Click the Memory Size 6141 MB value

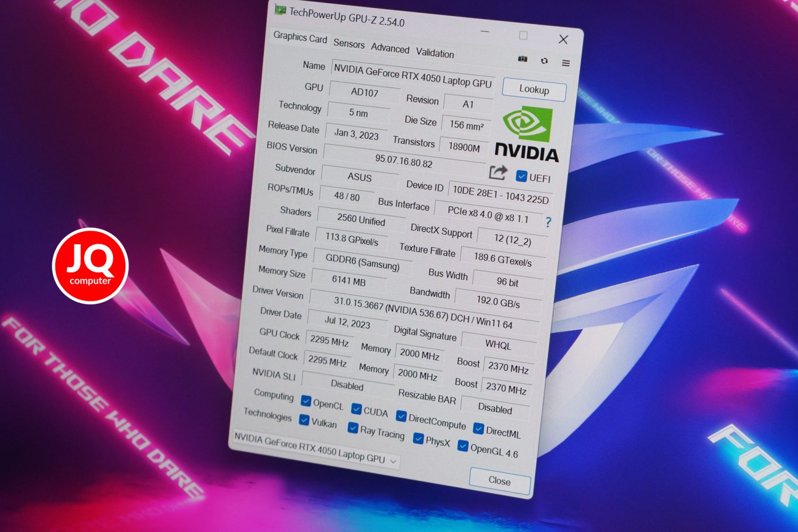tap(348, 280)
